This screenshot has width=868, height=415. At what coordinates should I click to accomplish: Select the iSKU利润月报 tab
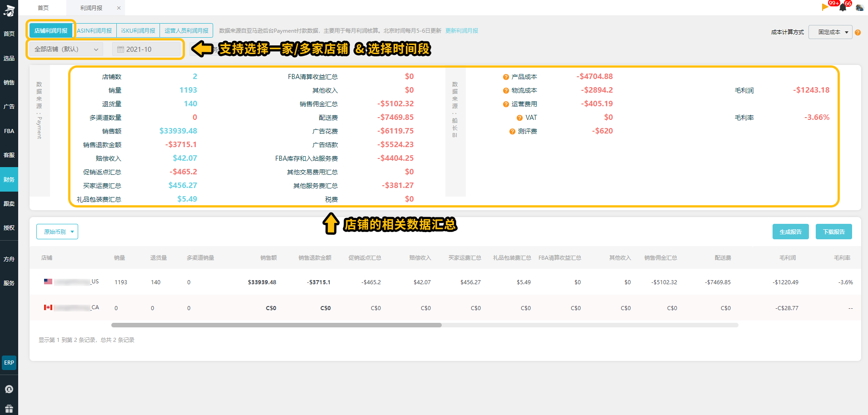[x=138, y=30]
